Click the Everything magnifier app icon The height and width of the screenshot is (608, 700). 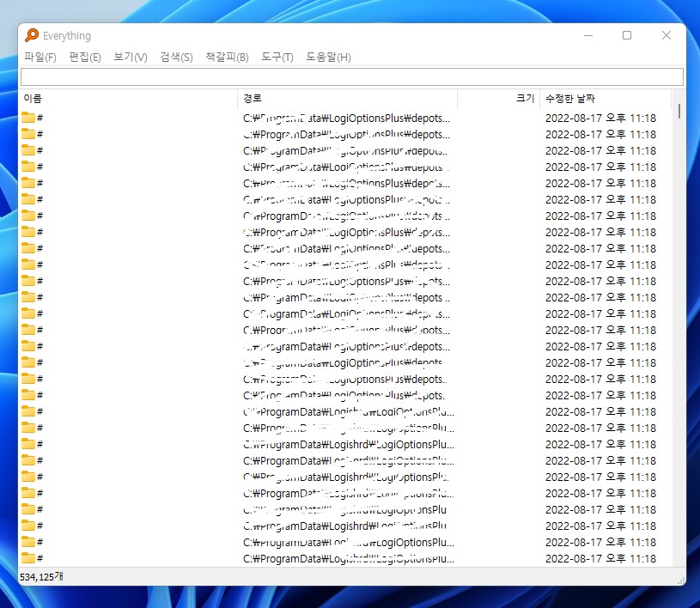tap(32, 35)
